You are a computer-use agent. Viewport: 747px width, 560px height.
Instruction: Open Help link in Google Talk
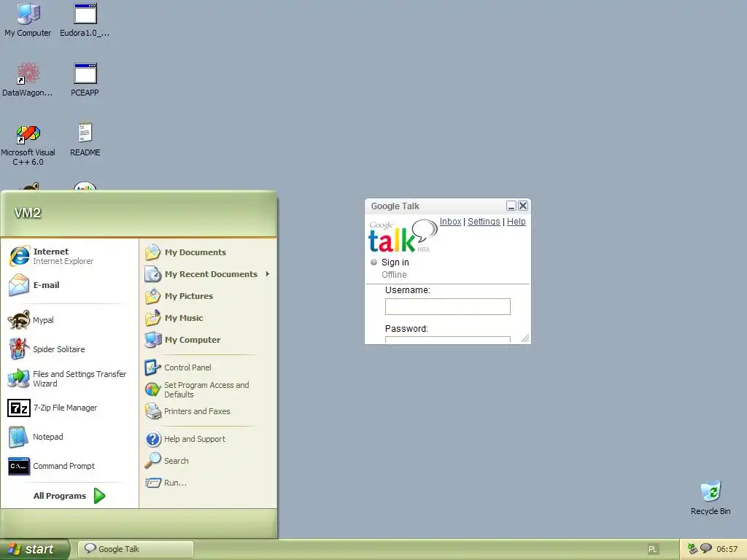[x=516, y=222]
